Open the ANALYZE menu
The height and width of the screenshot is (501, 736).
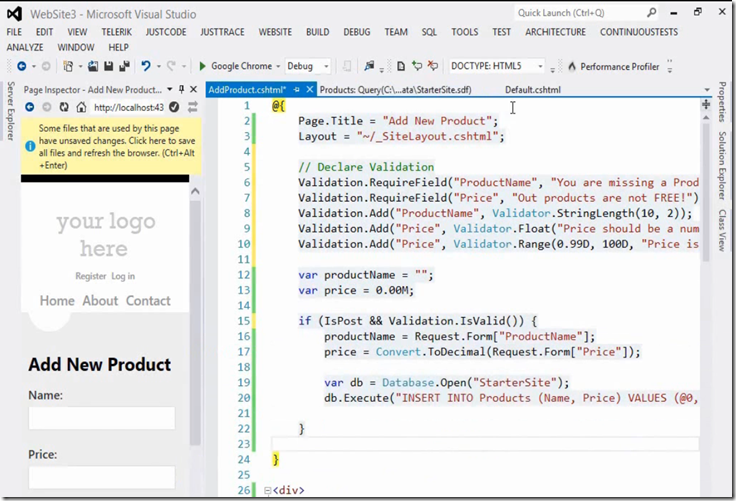click(x=25, y=47)
